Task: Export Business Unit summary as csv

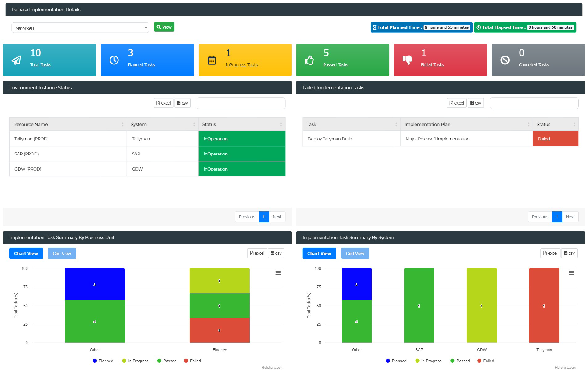Action: pos(276,253)
